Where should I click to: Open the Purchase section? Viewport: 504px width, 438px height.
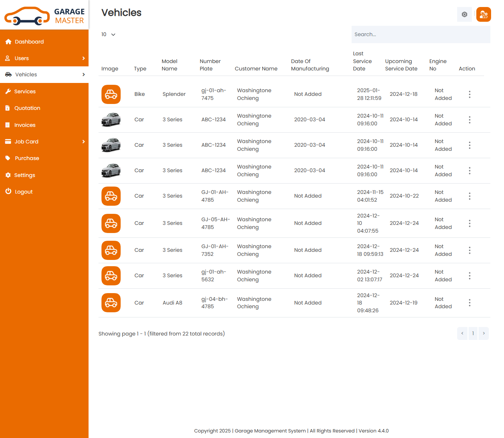(x=26, y=158)
